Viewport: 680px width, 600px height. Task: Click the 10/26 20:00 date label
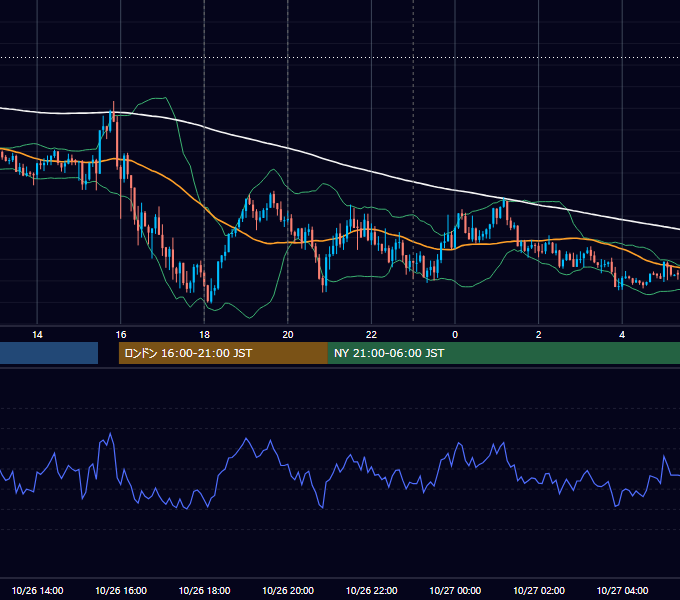tap(288, 590)
